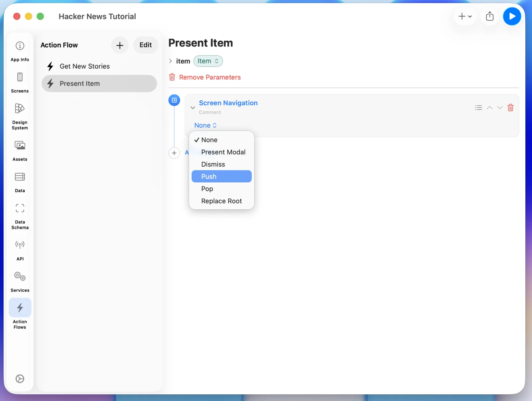Open the Item type selector dropdown
The height and width of the screenshot is (401, 532).
208,61
